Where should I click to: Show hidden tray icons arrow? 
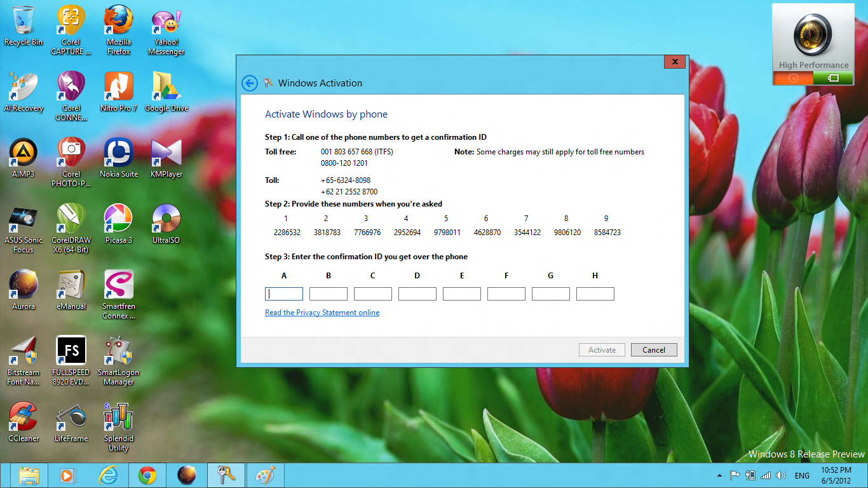point(719,475)
